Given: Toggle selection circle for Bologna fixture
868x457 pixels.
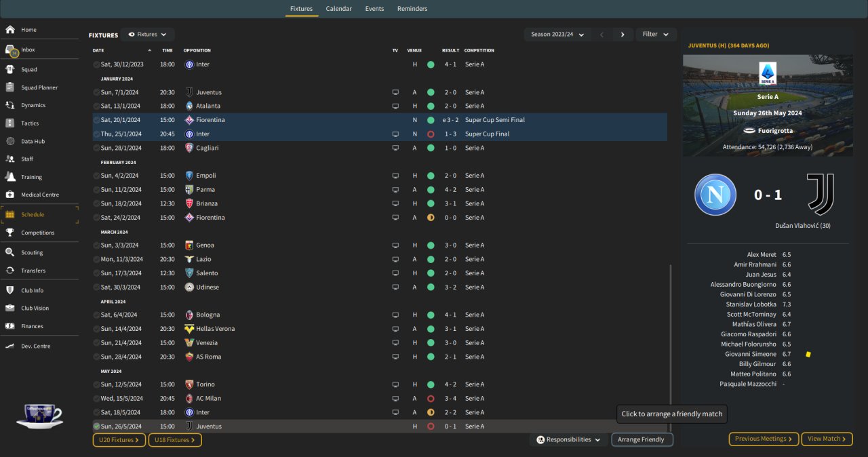Looking at the screenshot, I should 96,315.
